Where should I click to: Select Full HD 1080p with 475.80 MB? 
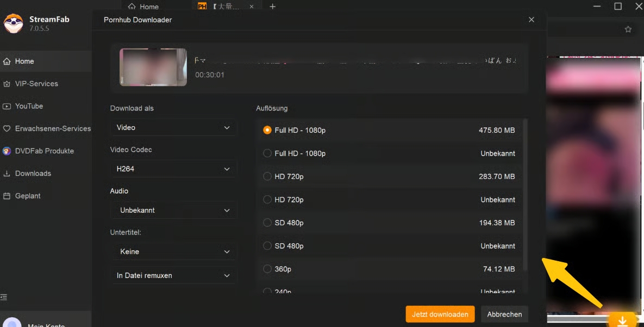click(x=389, y=130)
